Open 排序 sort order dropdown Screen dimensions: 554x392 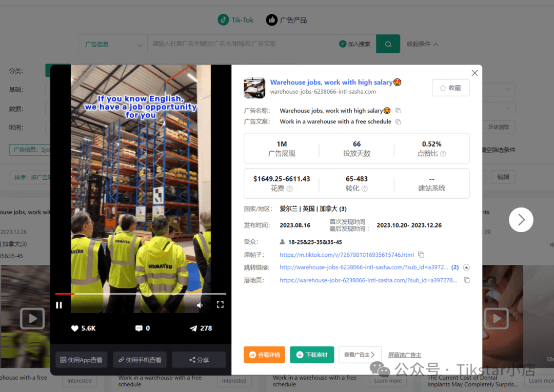pyautogui.click(x=30, y=177)
